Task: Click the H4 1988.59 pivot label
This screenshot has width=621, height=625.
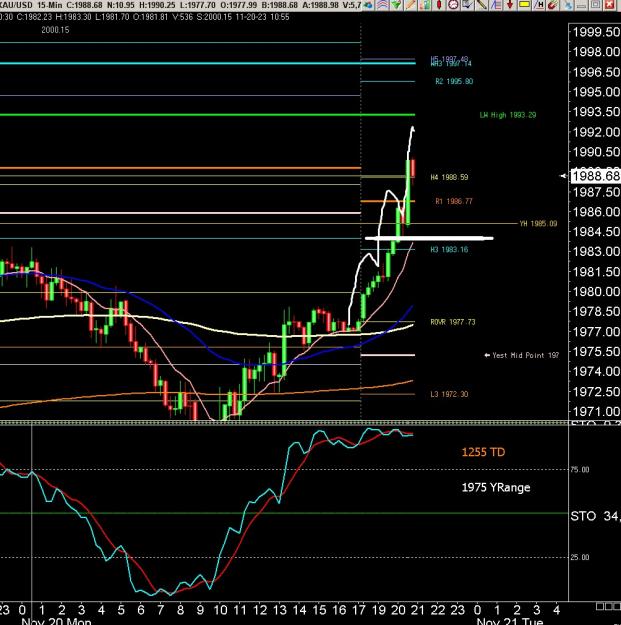Action: click(449, 177)
